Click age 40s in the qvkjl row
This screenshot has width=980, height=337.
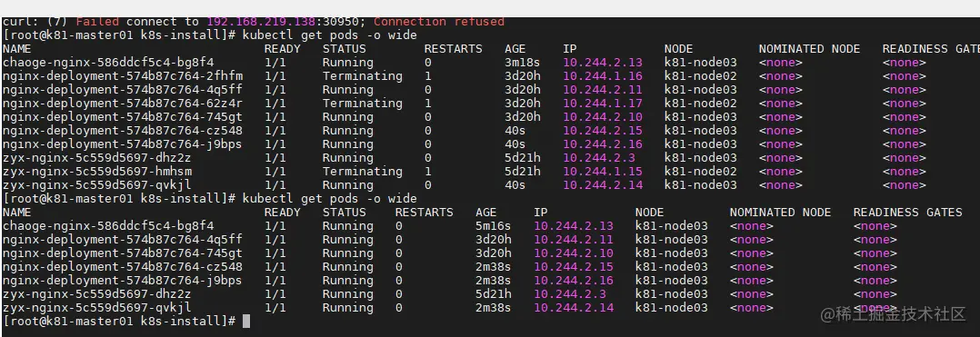(x=515, y=185)
